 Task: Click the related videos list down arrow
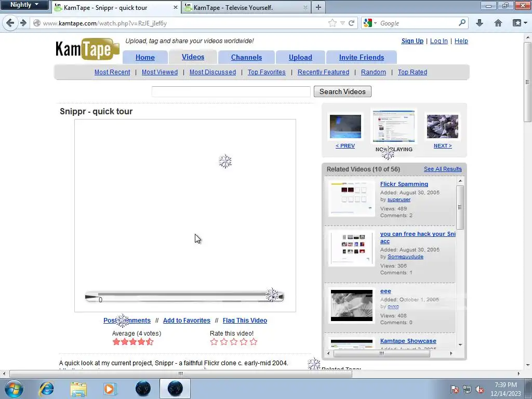[460, 345]
